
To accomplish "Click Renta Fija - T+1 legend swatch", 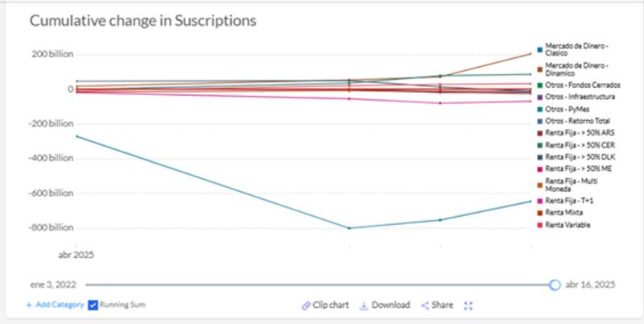I will point(539,201).
